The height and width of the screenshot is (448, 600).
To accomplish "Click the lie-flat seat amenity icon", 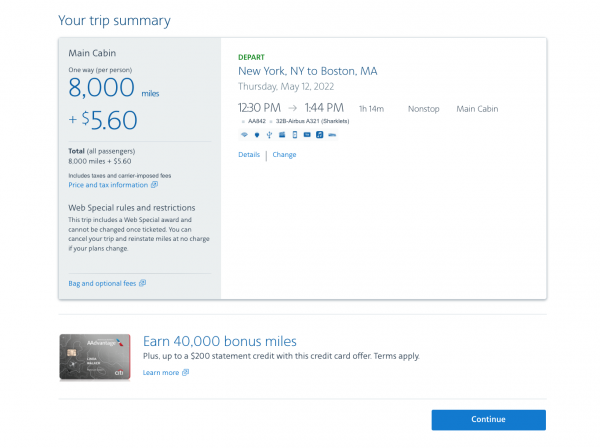I will (332, 134).
